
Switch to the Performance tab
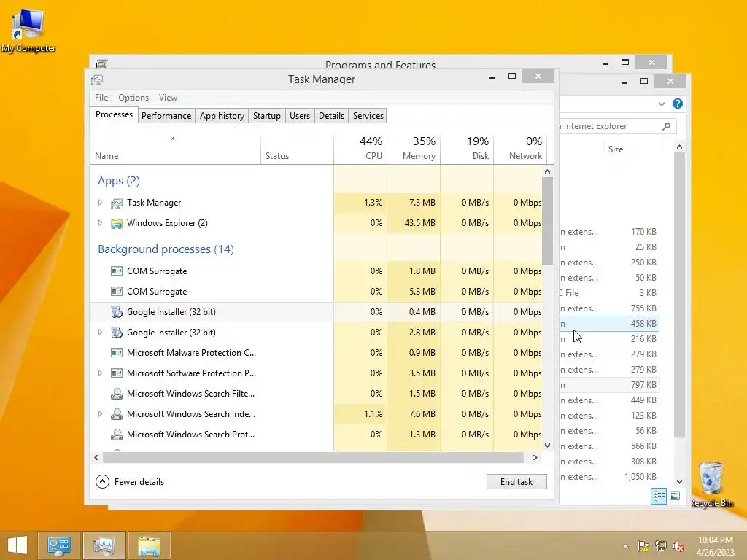166,116
